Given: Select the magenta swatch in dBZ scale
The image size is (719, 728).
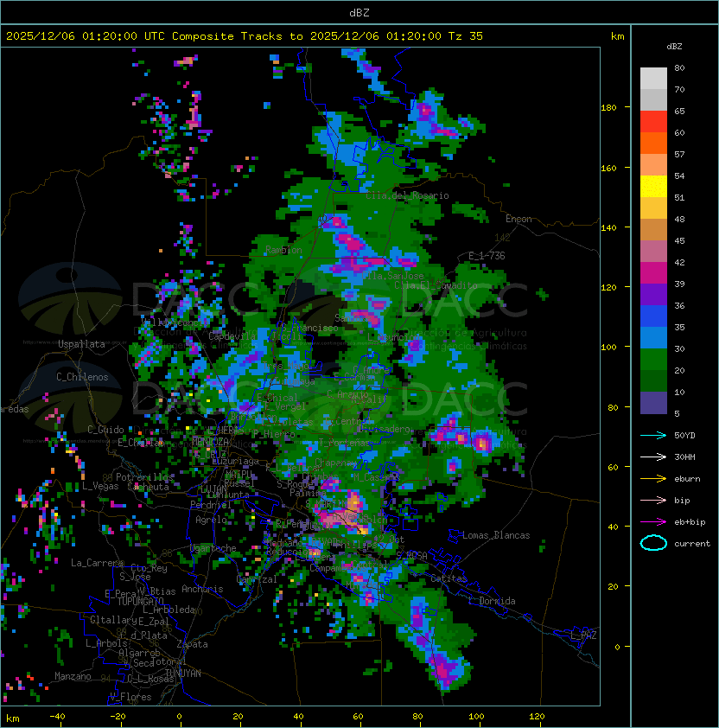Looking at the screenshot, I should 653,273.
